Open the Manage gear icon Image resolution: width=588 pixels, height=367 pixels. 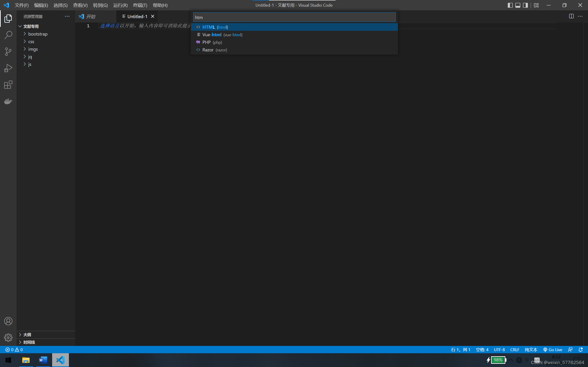[x=8, y=338]
